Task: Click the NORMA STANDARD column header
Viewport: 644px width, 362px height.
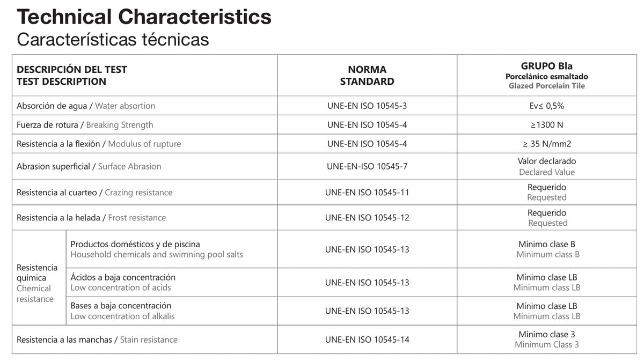Action: tap(367, 76)
